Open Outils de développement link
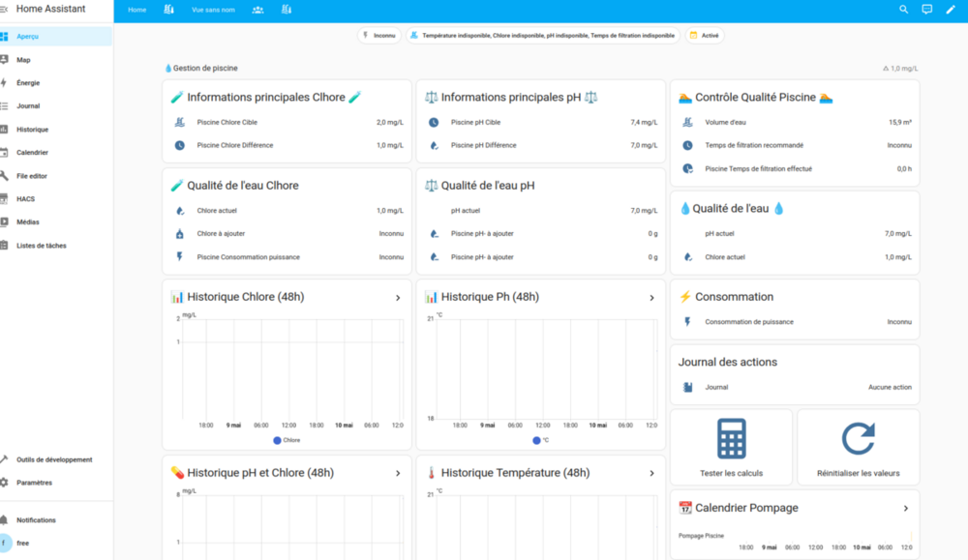 point(55,459)
